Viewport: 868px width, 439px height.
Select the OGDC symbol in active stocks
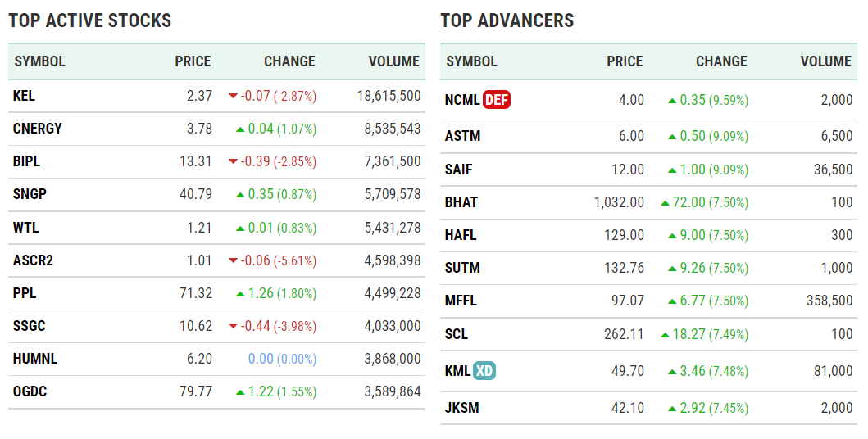(30, 391)
